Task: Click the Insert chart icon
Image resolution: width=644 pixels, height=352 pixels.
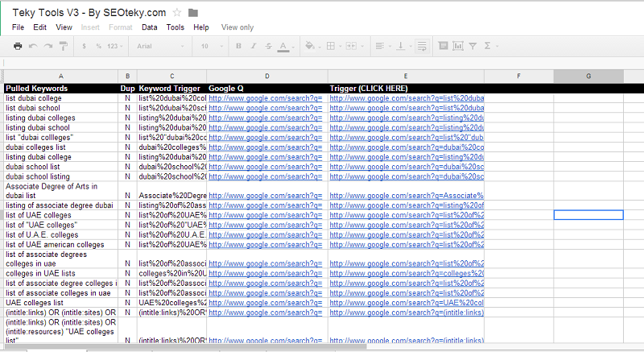Action: [458, 46]
